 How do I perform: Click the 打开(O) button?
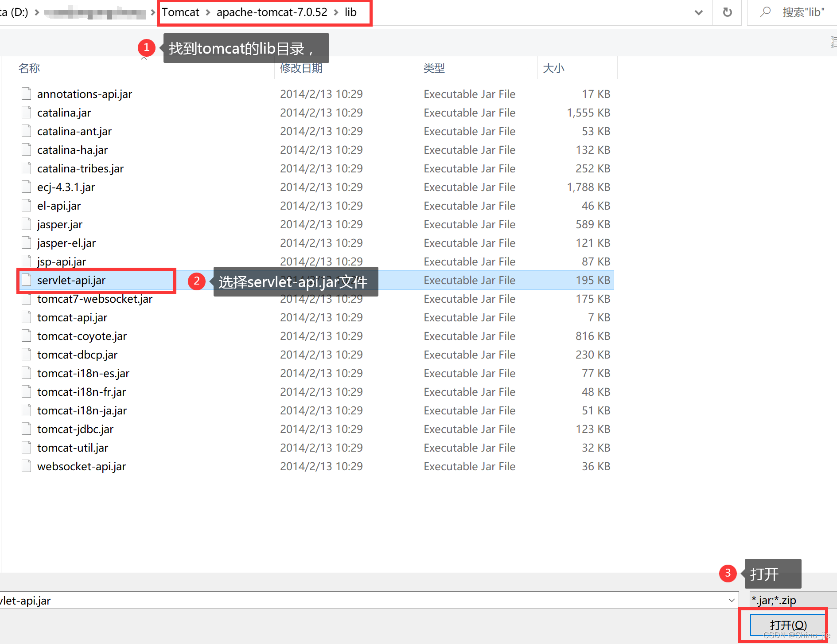click(x=788, y=624)
